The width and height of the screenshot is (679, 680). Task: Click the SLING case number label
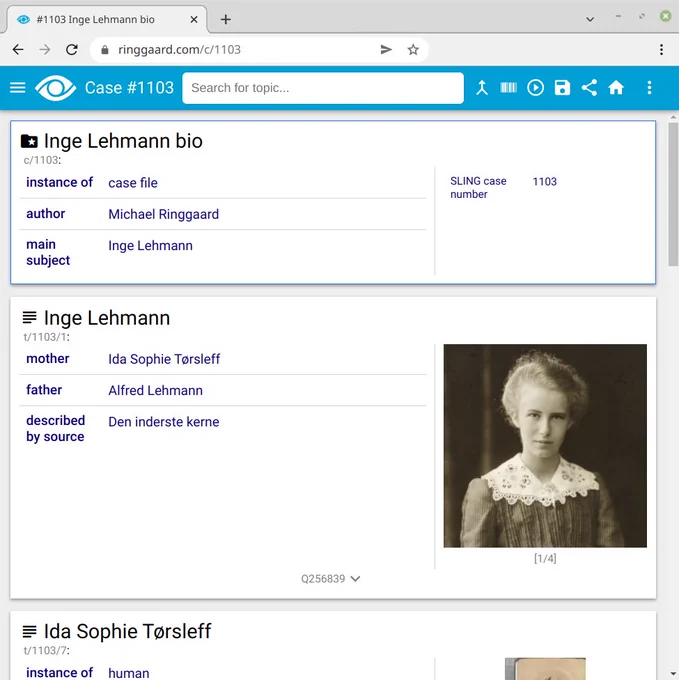(478, 187)
